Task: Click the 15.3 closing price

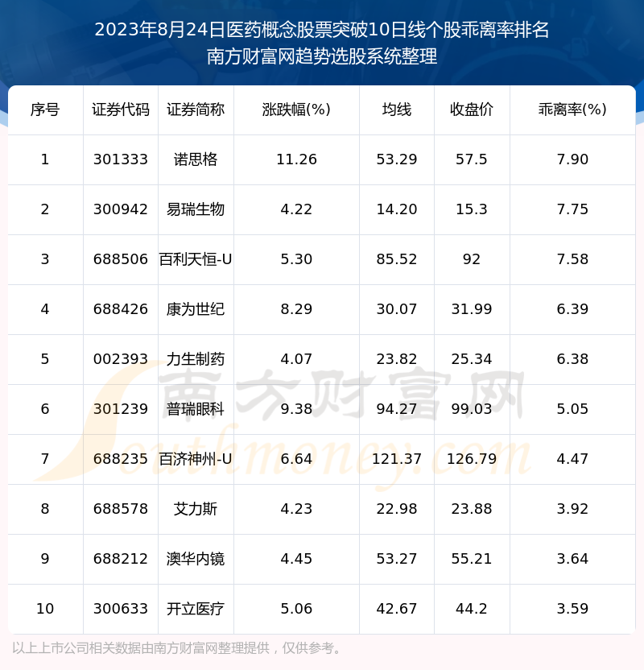Action: [472, 209]
